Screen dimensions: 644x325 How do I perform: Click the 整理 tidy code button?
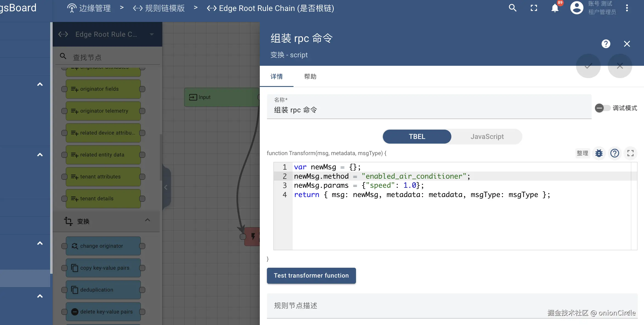(582, 153)
